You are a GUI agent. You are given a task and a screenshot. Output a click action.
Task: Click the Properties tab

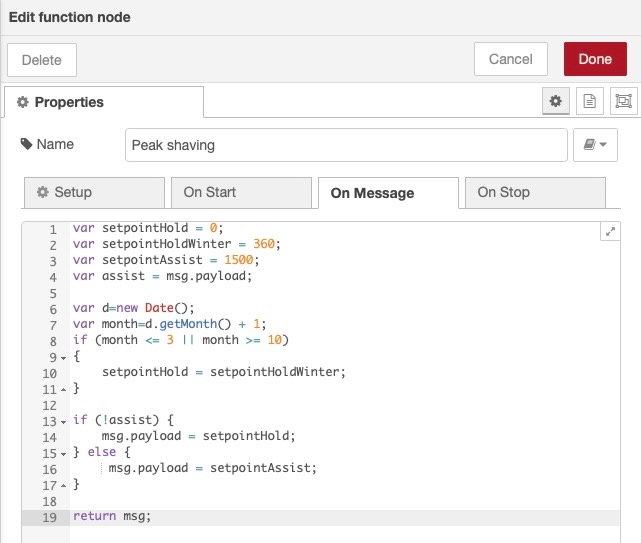103,102
